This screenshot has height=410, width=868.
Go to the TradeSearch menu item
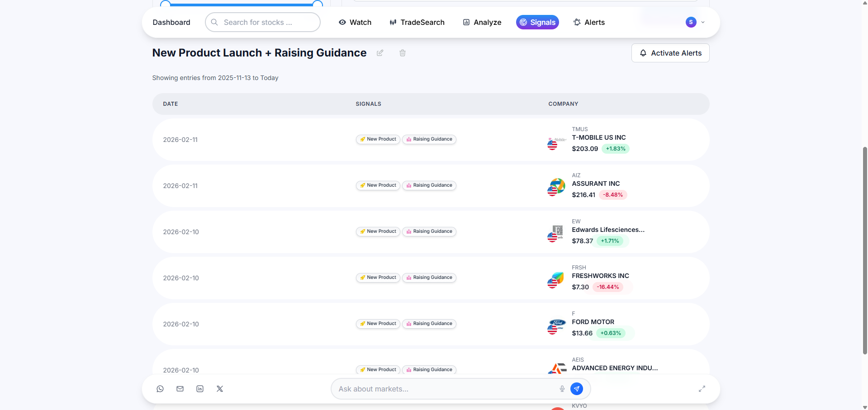coord(417,22)
